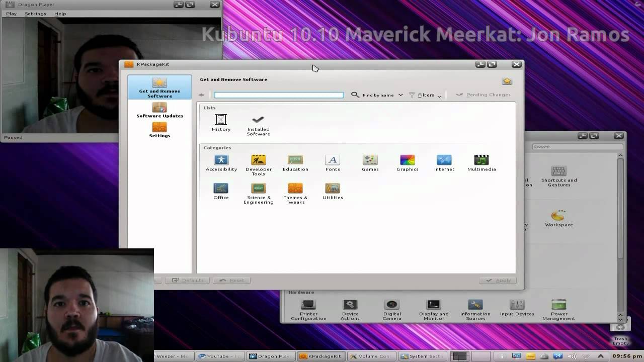The height and width of the screenshot is (362, 644).
Task: Switch to the Software Updates page
Action: point(159,111)
